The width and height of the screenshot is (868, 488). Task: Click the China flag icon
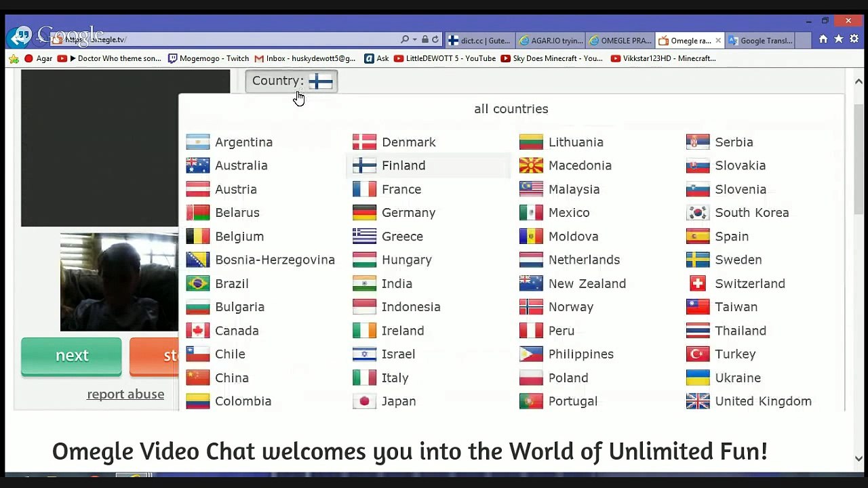pos(198,378)
